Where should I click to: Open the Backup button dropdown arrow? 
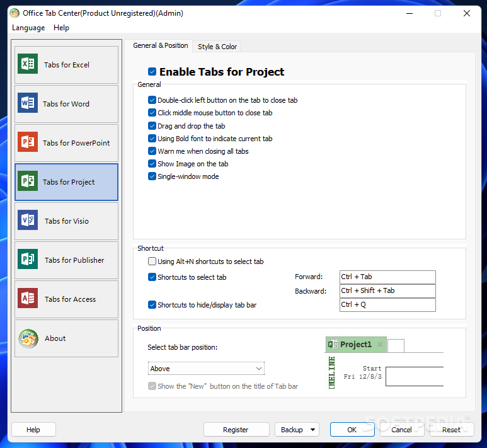point(312,430)
